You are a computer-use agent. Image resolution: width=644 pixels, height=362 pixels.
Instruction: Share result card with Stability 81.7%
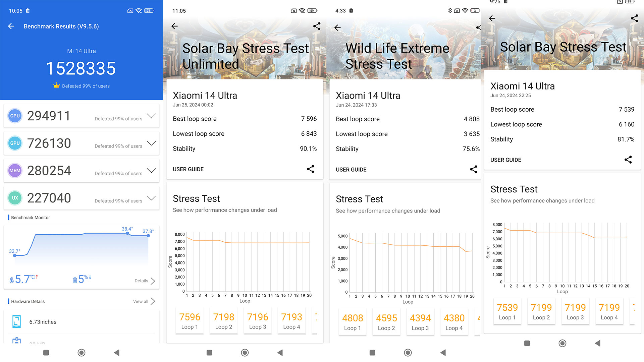click(x=628, y=160)
